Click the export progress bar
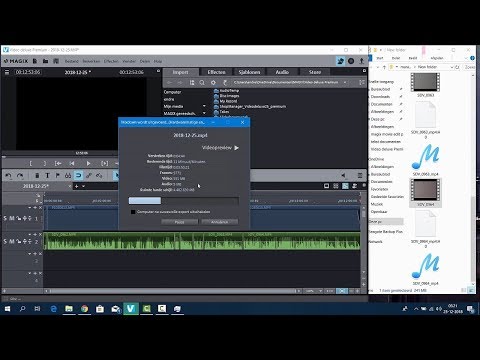This screenshot has height=360, width=480. tap(184, 200)
